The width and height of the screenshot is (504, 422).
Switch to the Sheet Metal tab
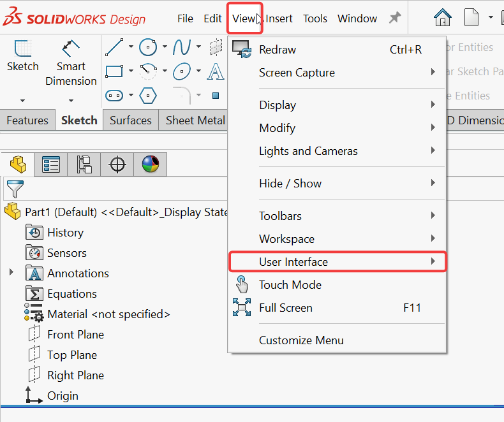(x=195, y=120)
